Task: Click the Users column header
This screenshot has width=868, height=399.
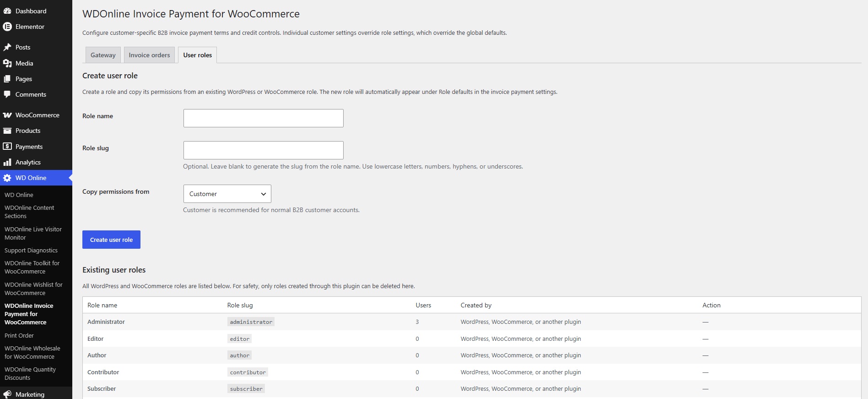Action: click(423, 305)
